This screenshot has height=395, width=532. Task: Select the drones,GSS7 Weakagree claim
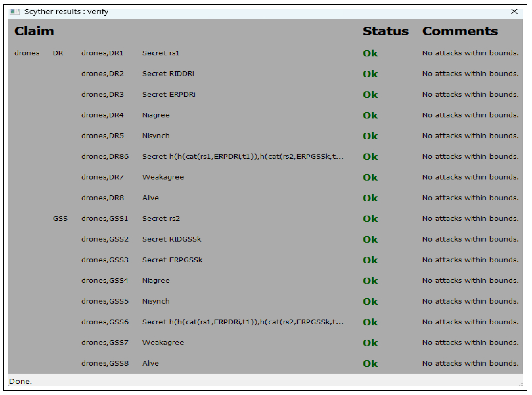tap(163, 343)
